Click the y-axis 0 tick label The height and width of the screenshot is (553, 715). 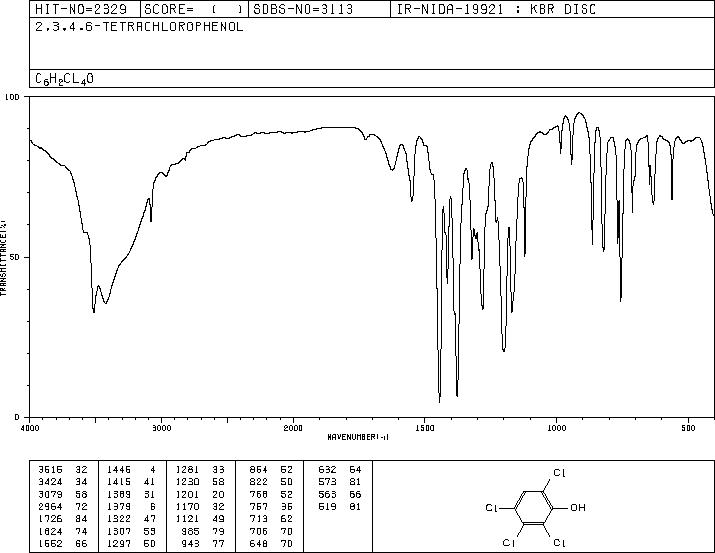(x=17, y=417)
